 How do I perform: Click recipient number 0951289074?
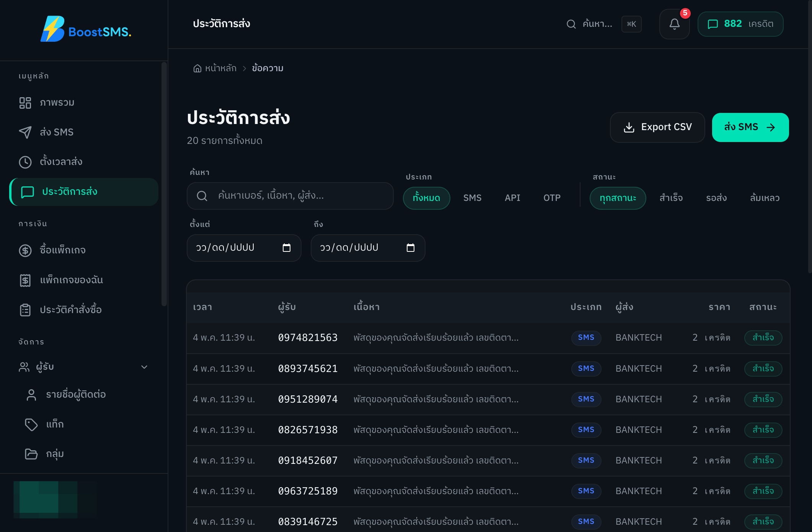[308, 400]
